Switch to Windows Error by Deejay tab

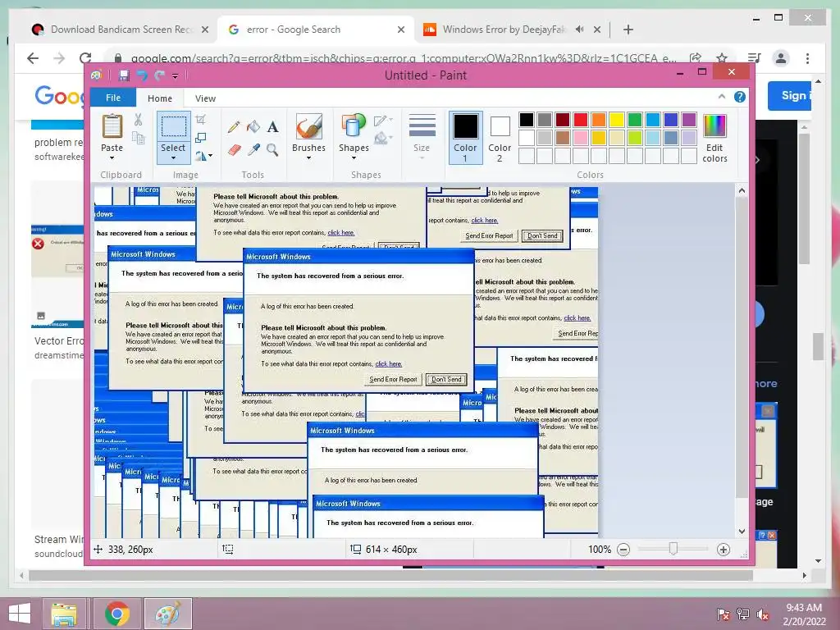coord(504,30)
